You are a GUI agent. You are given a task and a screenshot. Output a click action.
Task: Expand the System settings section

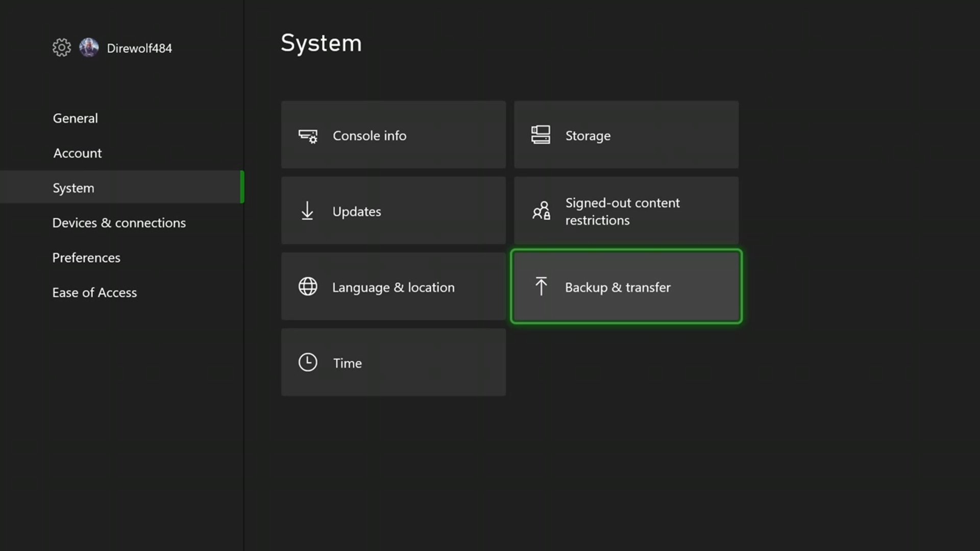tap(73, 187)
